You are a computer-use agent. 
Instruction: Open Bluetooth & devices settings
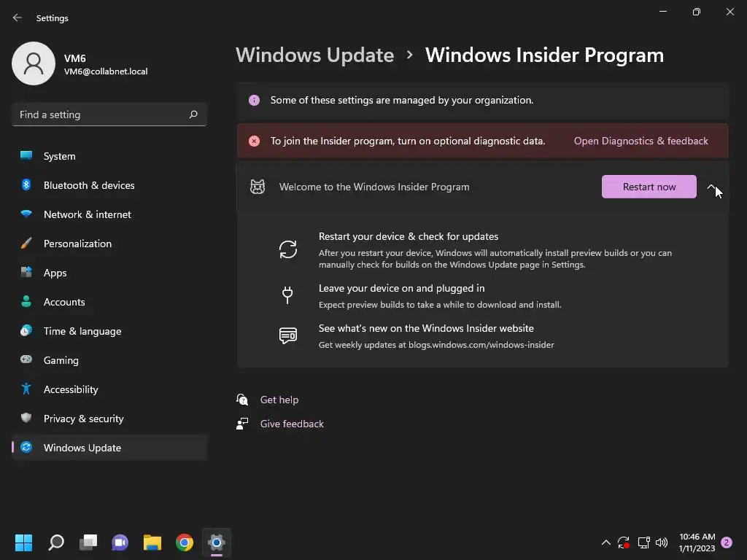(x=109, y=185)
